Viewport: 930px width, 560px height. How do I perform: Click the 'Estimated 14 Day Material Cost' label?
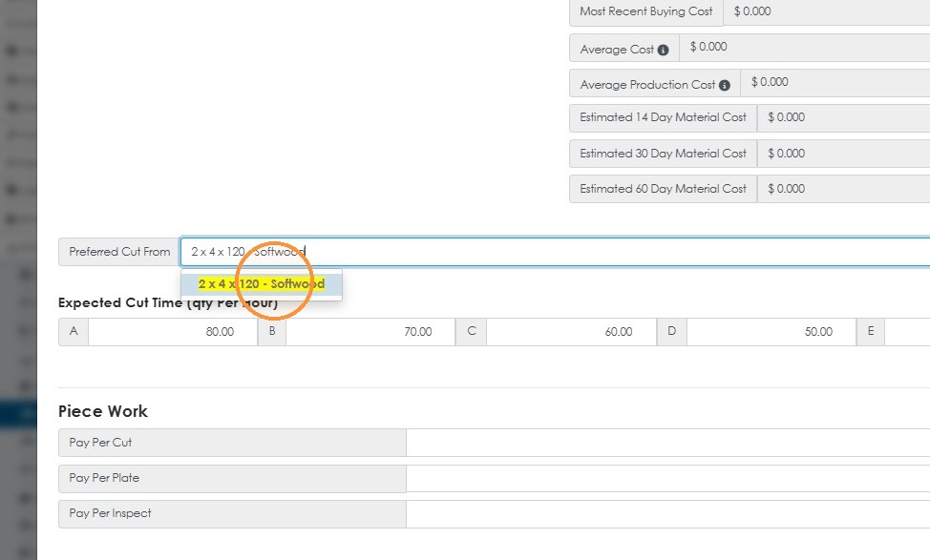click(663, 118)
